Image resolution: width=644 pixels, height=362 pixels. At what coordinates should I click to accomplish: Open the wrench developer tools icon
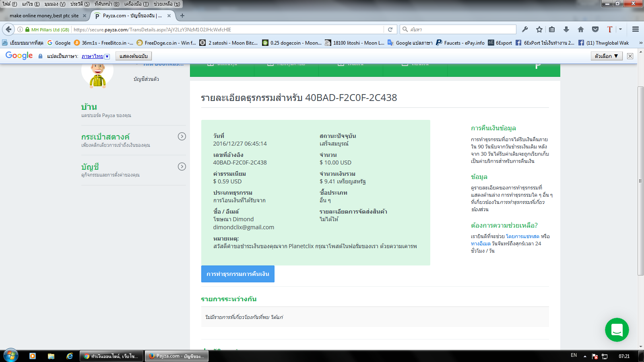point(525,29)
